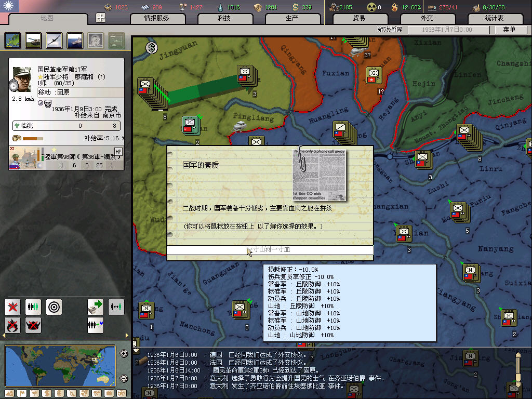The width and height of the screenshot is (532, 399).
Task: Open the 外交 diplomacy tab
Action: [x=426, y=18]
